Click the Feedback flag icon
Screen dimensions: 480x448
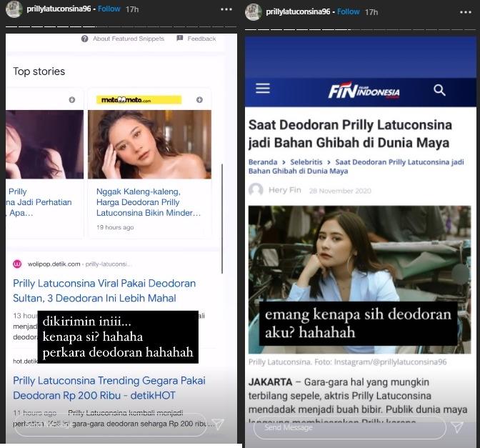point(180,39)
